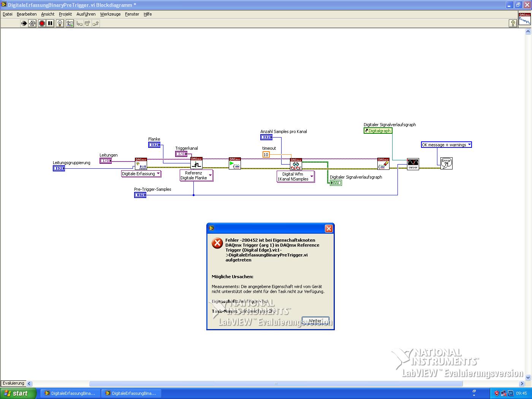Open the Fenster menu
Image resolution: width=532 pixels, height=399 pixels.
coord(132,14)
